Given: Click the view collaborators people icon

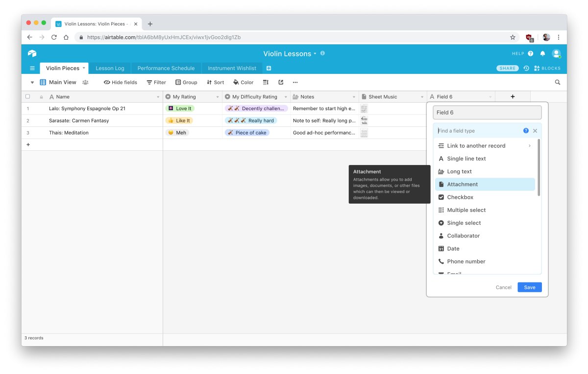Looking at the screenshot, I should pos(85,82).
